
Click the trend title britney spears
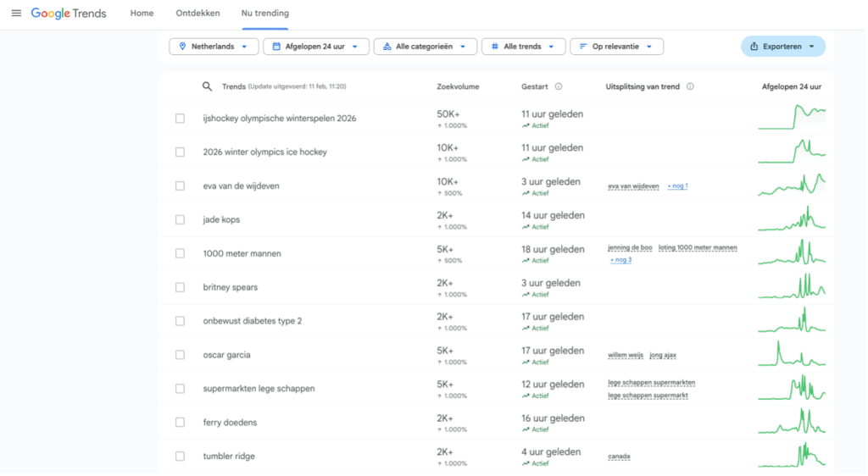pos(231,287)
